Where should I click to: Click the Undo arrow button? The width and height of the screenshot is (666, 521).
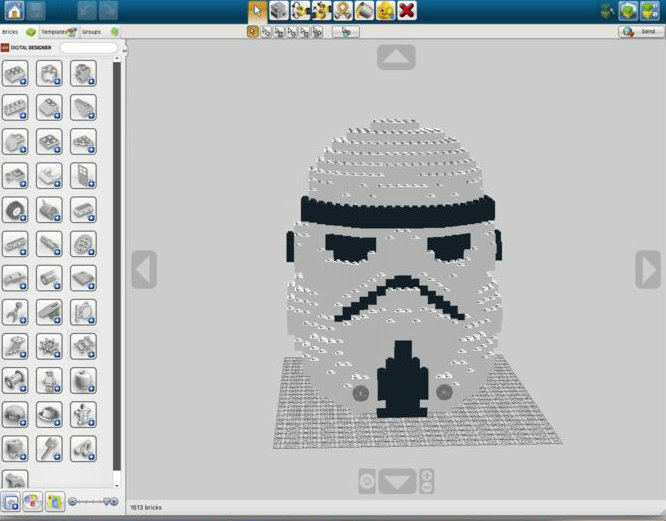tap(87, 11)
